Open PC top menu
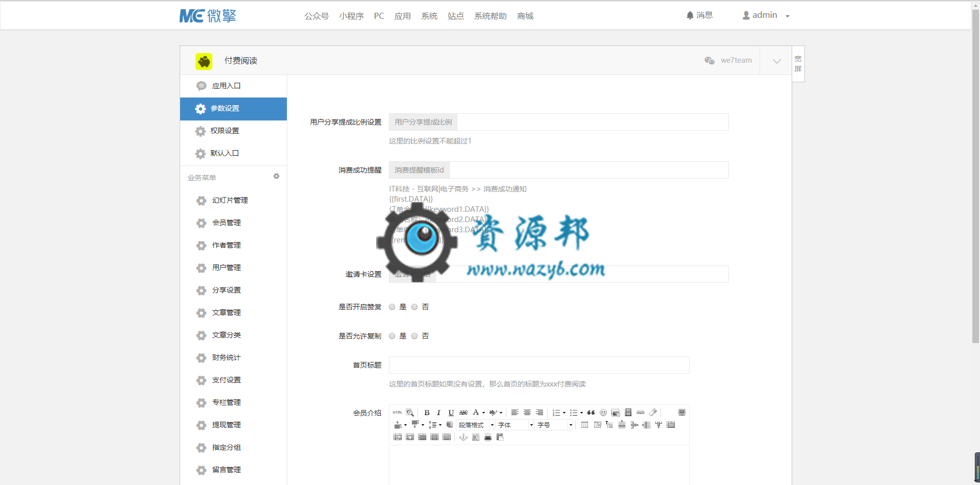 coord(379,16)
